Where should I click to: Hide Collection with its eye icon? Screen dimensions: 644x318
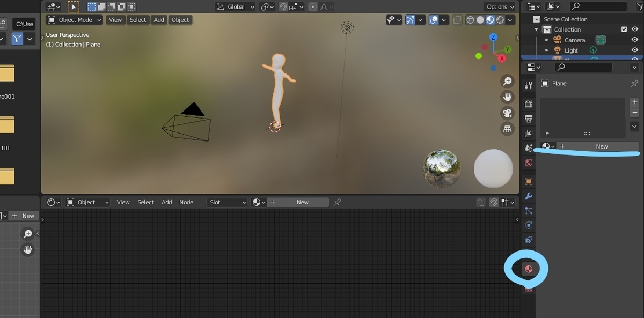635,29
